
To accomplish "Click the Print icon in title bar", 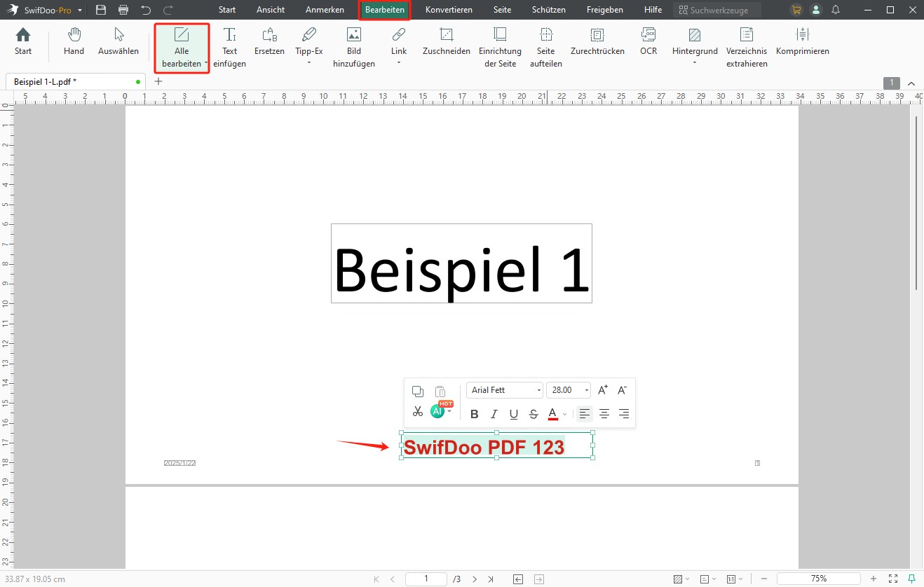I will (x=123, y=10).
